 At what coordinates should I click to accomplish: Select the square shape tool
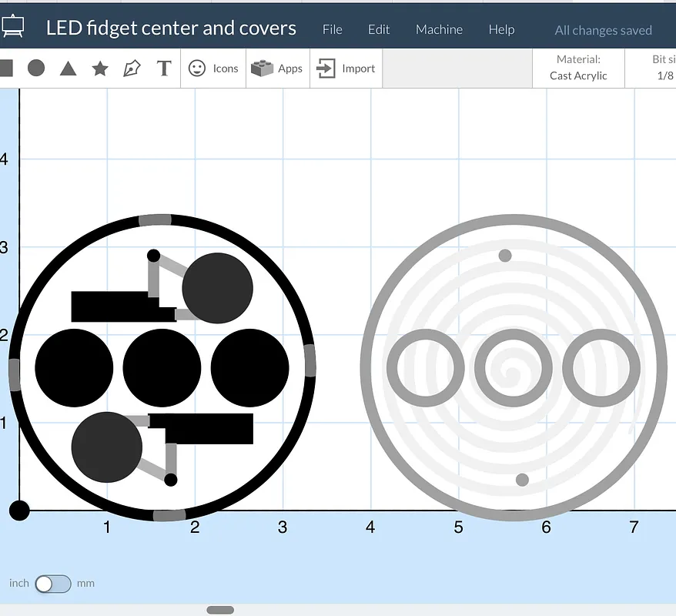click(6, 69)
